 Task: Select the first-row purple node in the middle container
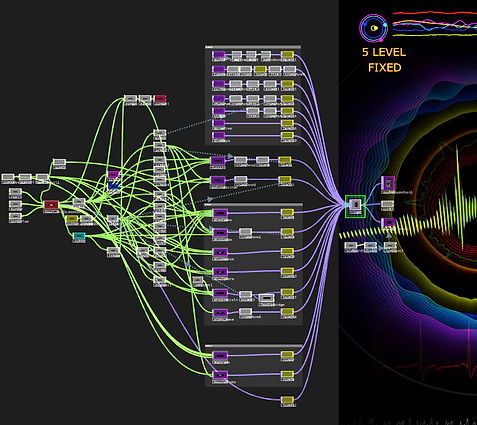point(220,213)
